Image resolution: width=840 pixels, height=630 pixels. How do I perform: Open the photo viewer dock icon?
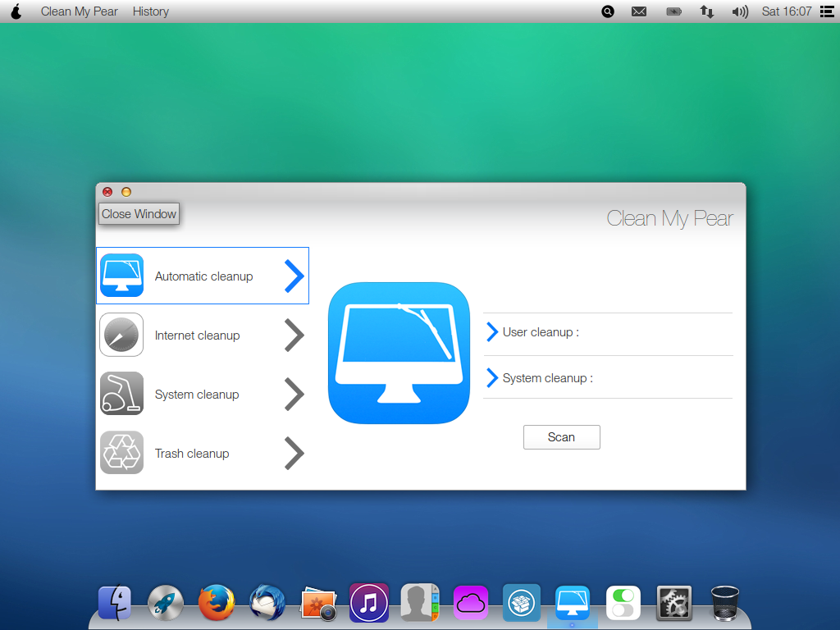[318, 604]
